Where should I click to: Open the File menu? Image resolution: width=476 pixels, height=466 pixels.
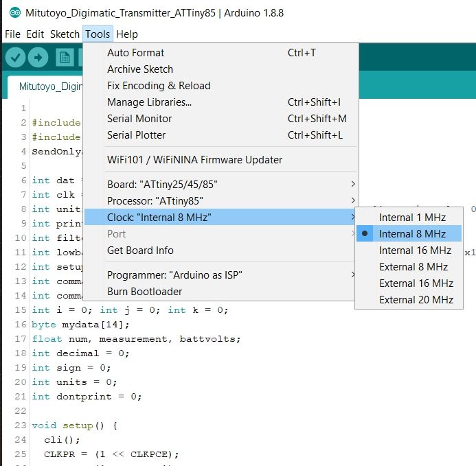[x=12, y=34]
